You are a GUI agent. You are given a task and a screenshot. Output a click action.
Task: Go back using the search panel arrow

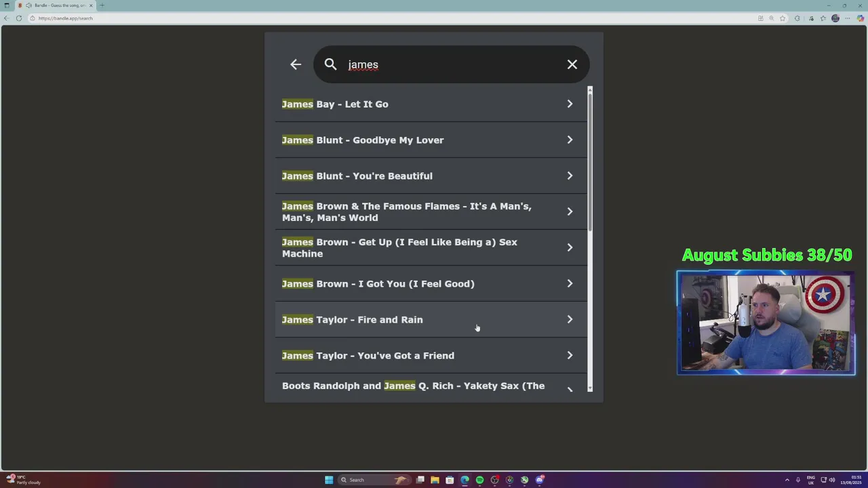[296, 64]
